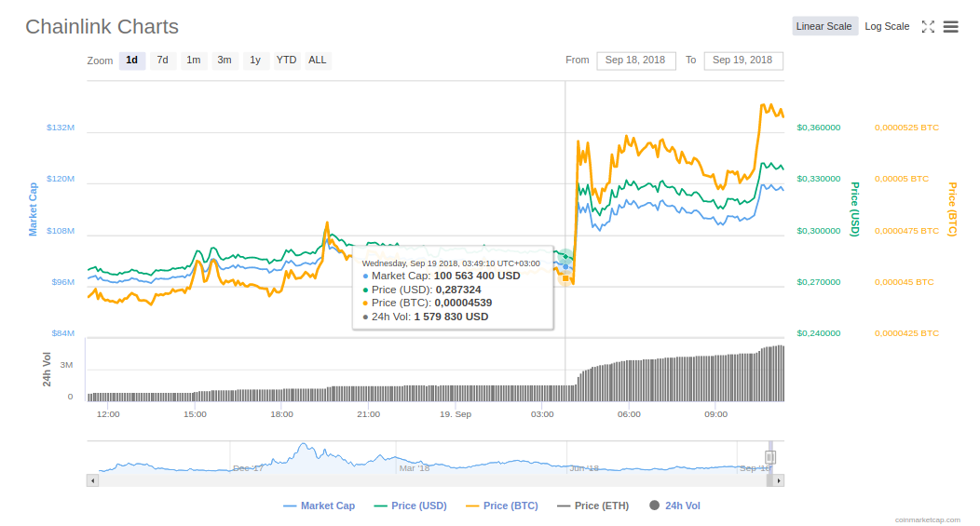Click the $132M market cap axis label
Image resolution: width=980 pixels, height=526 pixels.
[x=61, y=128]
